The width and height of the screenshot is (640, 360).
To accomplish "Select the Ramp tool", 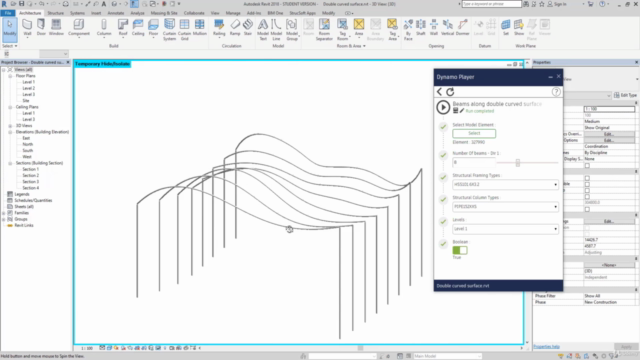I will click(x=235, y=28).
